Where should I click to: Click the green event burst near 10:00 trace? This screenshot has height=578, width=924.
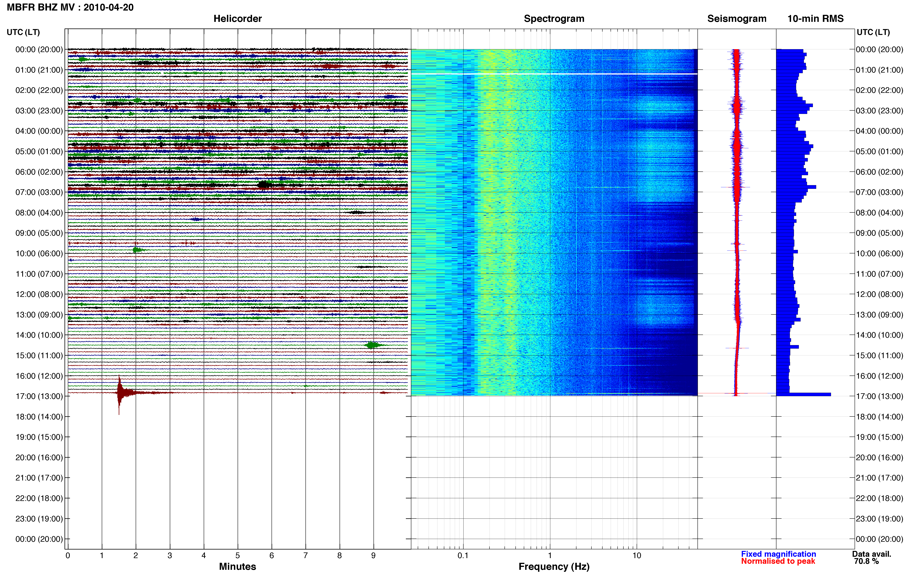pos(137,250)
